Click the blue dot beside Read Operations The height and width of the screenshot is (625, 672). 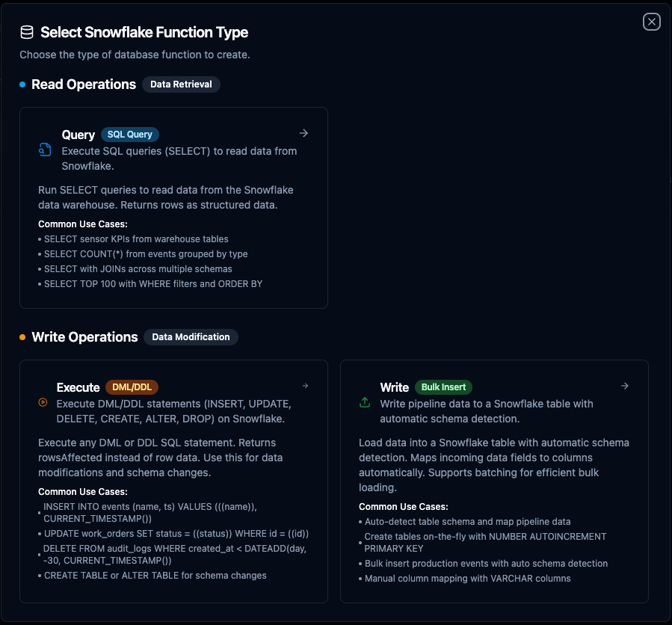pos(22,84)
